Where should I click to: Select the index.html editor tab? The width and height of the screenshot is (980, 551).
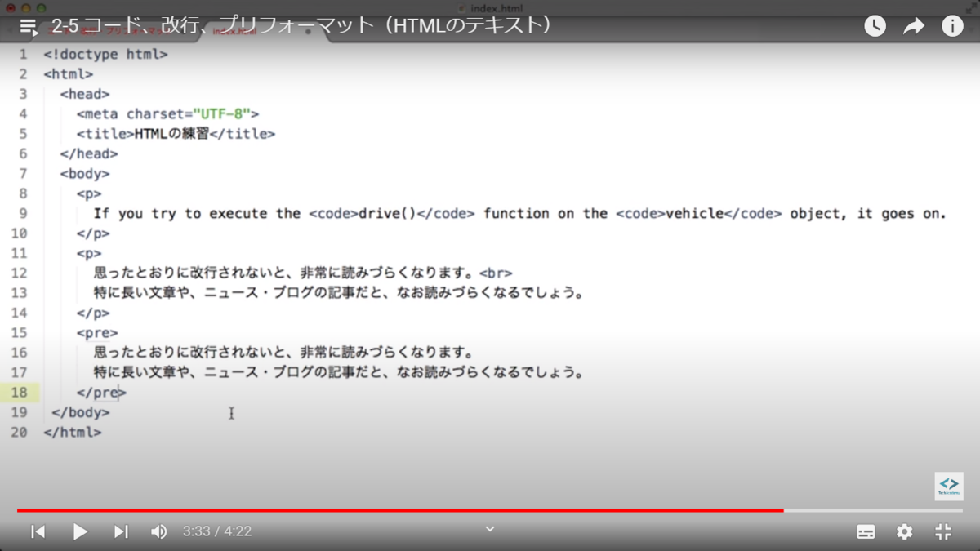tap(235, 31)
